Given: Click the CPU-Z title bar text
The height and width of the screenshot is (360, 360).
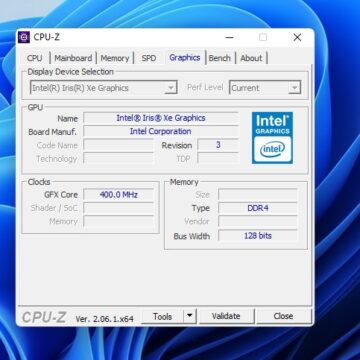Looking at the screenshot, I should coord(46,37).
